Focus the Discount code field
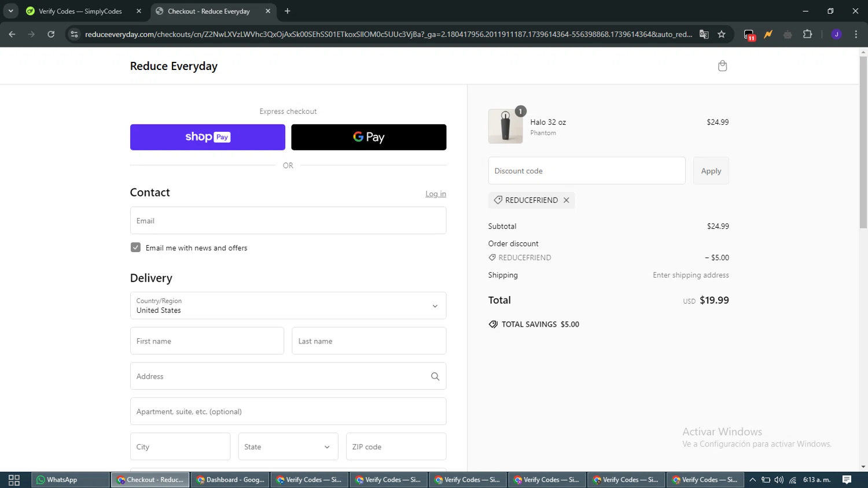 coord(587,171)
